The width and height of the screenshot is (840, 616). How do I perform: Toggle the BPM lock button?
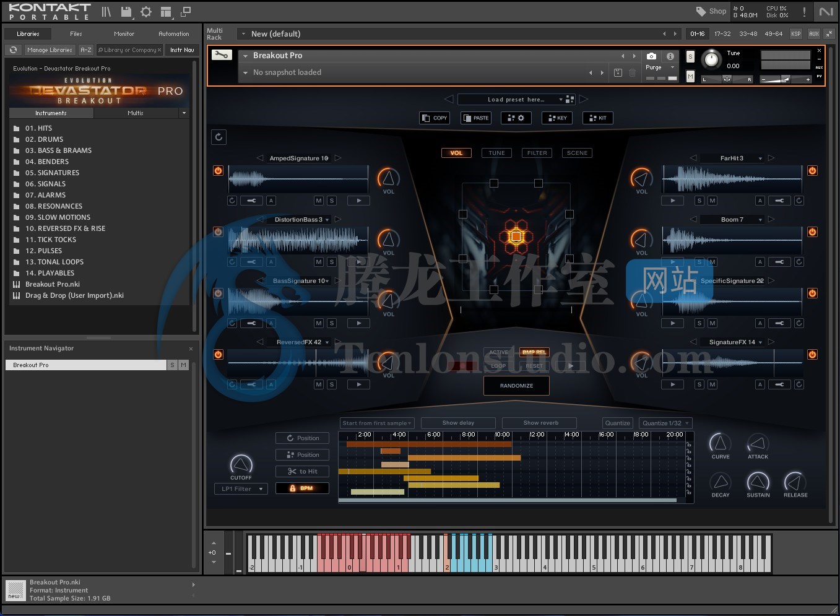(x=302, y=488)
